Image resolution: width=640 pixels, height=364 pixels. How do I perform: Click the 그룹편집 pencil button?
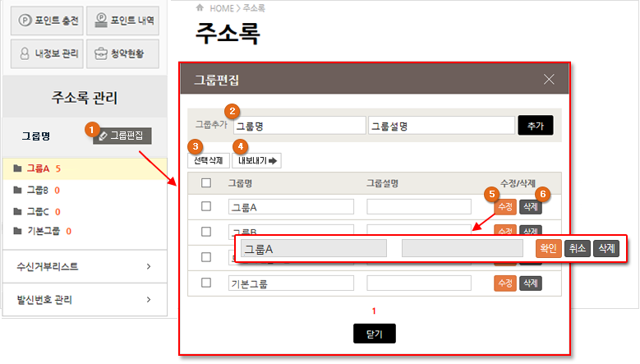point(122,136)
